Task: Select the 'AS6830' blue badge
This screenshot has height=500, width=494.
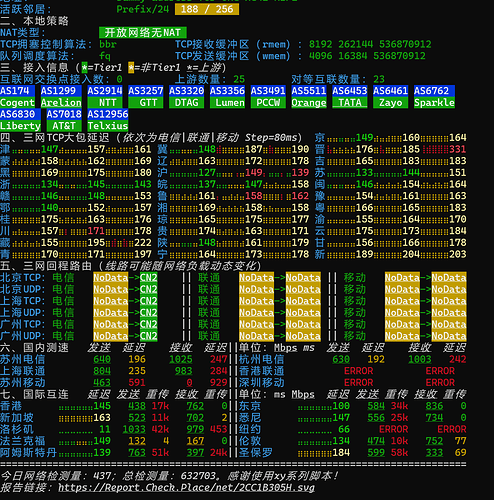Action: [x=20, y=114]
